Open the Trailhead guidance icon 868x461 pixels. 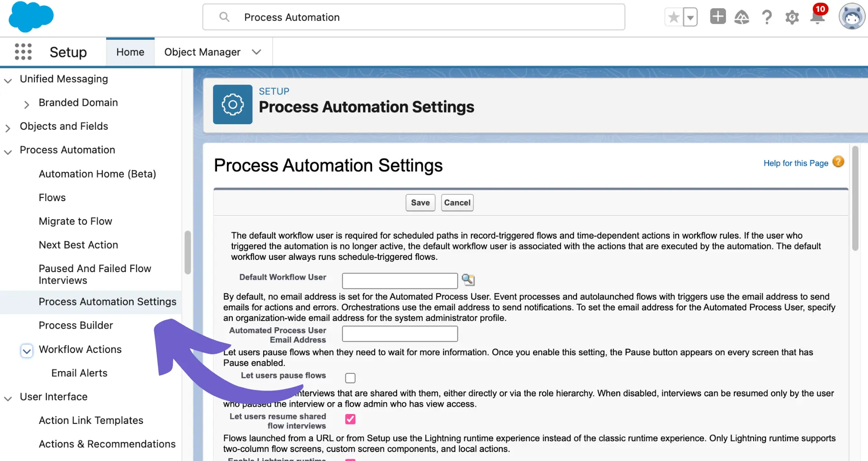[x=741, y=17]
